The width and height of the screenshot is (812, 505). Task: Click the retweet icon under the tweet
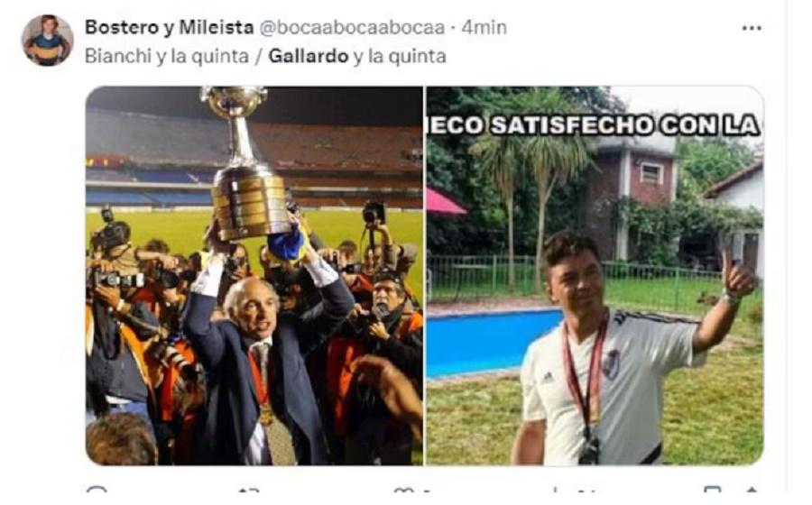tap(249, 490)
